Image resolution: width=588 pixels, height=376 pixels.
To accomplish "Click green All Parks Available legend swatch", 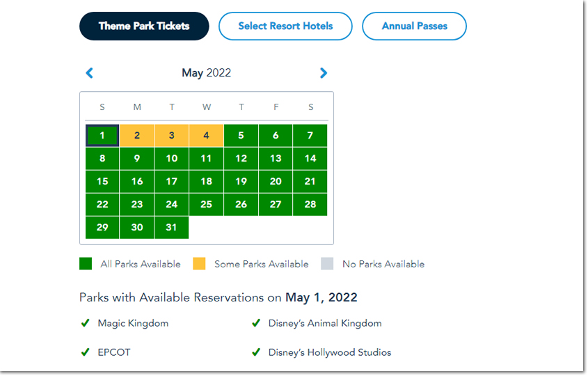I will click(x=86, y=264).
